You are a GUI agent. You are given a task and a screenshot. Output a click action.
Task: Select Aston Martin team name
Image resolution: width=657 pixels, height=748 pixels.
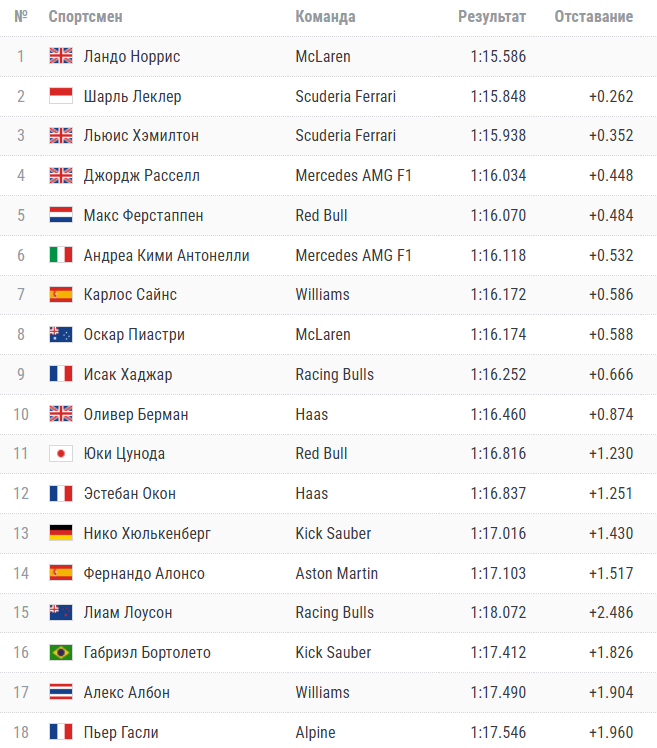(337, 574)
